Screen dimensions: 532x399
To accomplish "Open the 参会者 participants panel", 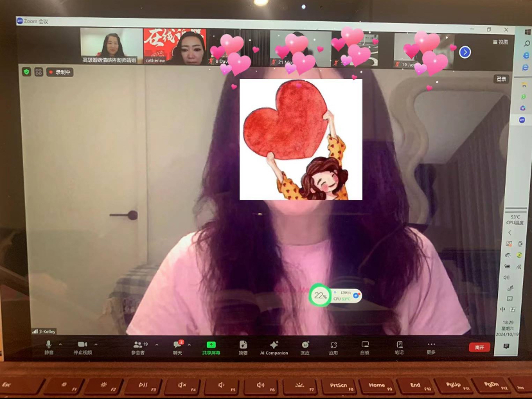I will (x=138, y=348).
